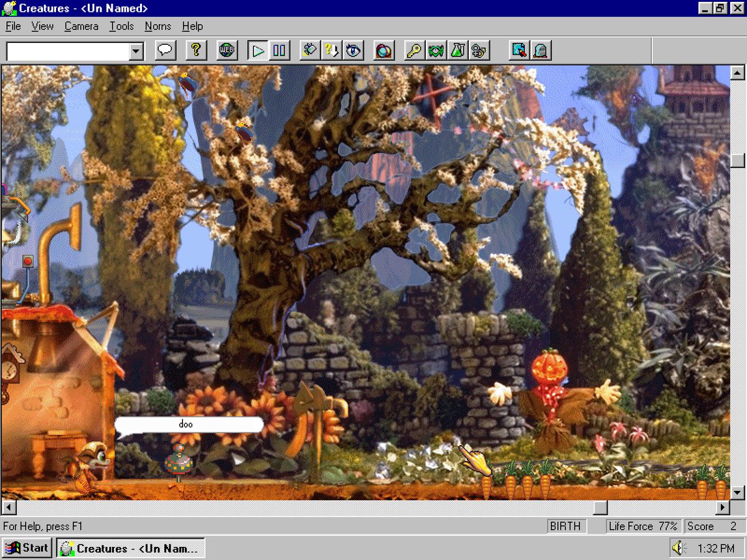Screen dimensions: 747x560
Task: Click the BIRTH status bar panel
Action: tap(565, 526)
